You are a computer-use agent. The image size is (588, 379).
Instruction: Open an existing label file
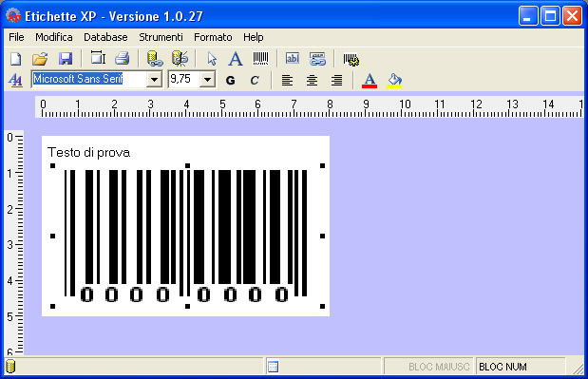click(40, 59)
